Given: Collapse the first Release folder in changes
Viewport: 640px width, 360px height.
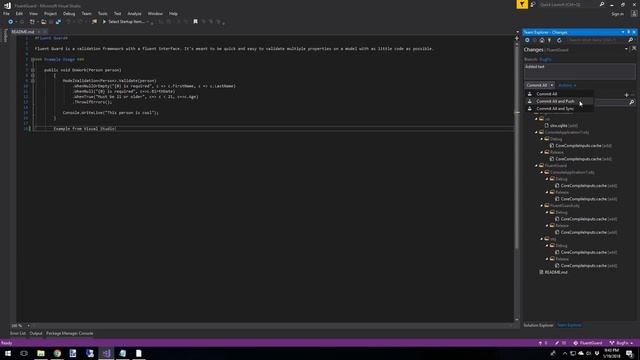Looking at the screenshot, I should pos(542,152).
